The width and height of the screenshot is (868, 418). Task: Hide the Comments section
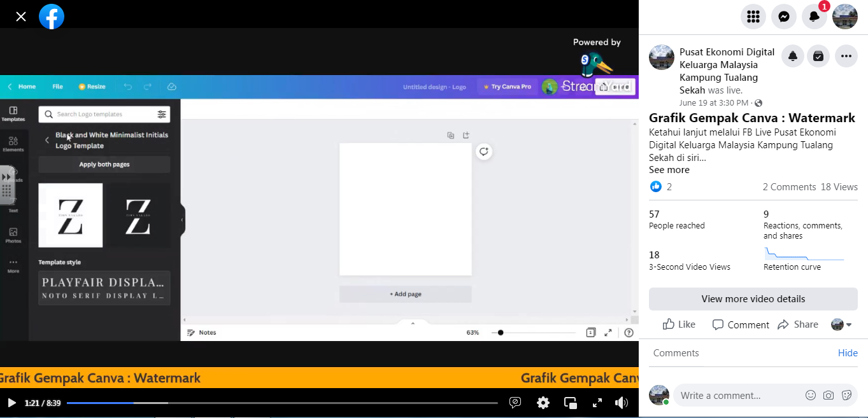point(848,353)
